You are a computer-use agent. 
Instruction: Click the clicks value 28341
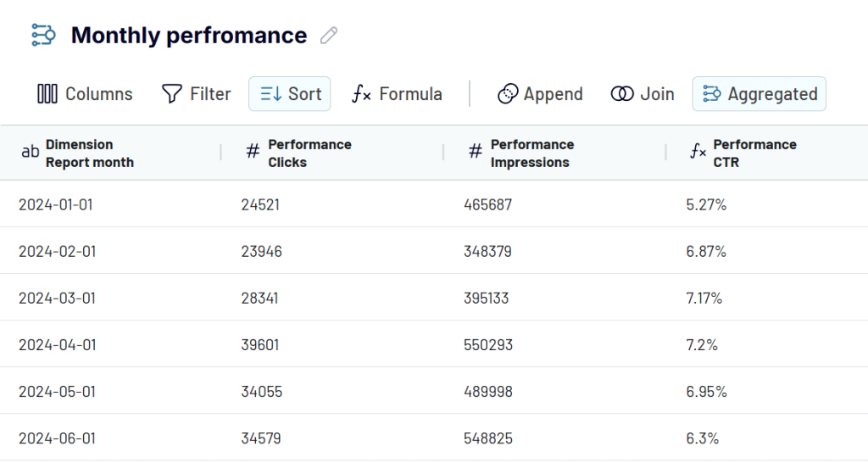coord(259,298)
